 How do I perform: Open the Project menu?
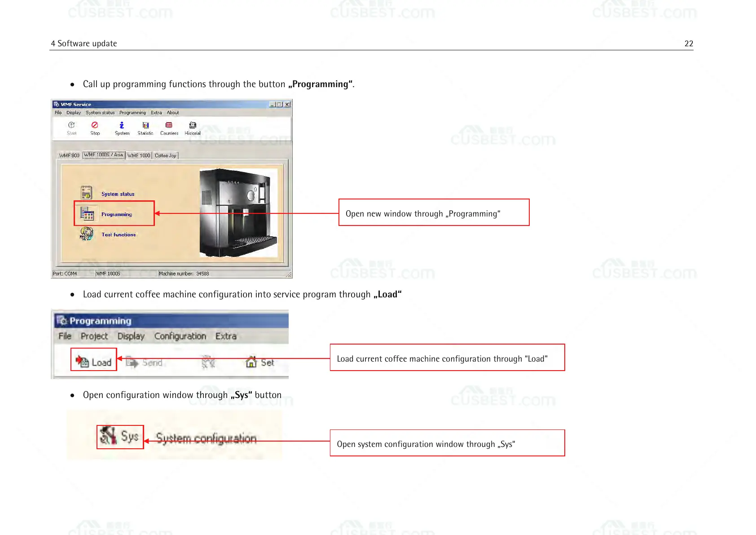coord(94,336)
